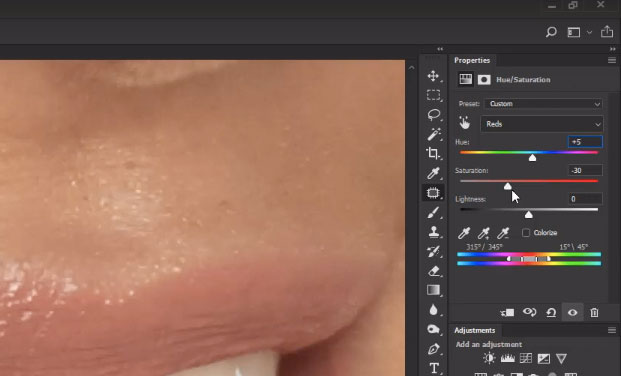Pick the Add to Sample eyedropper
The image size is (621, 376).
pos(484,233)
